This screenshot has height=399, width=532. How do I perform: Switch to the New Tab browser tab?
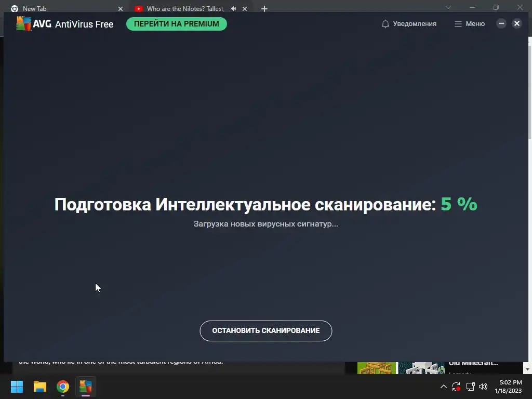(x=64, y=8)
